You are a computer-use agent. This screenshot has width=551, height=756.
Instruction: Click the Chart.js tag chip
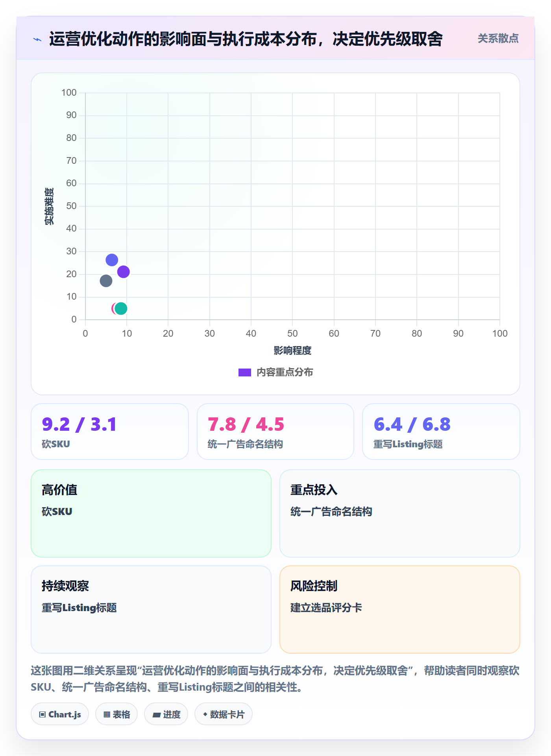coord(60,714)
